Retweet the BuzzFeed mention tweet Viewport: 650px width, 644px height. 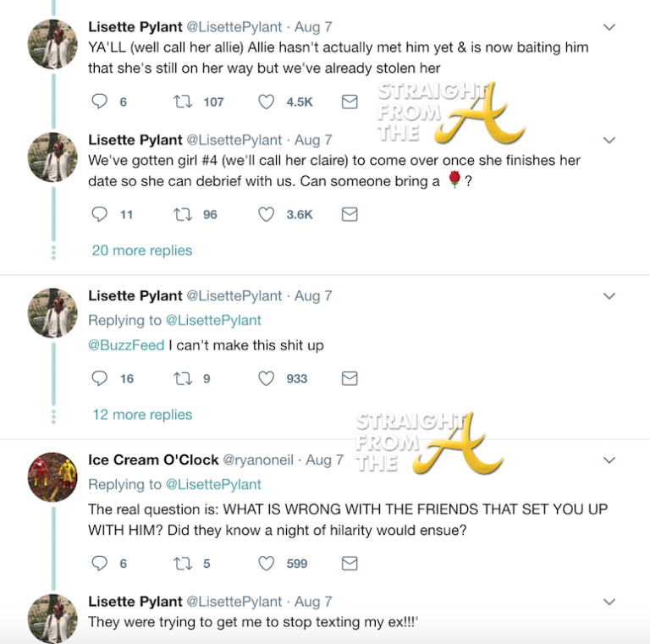182,378
